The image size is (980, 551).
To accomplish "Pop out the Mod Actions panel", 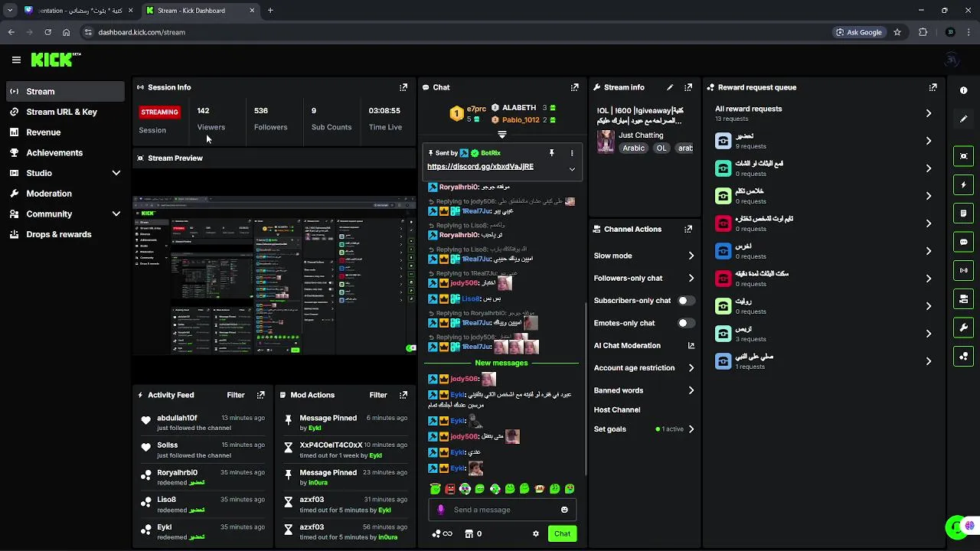I will point(403,395).
